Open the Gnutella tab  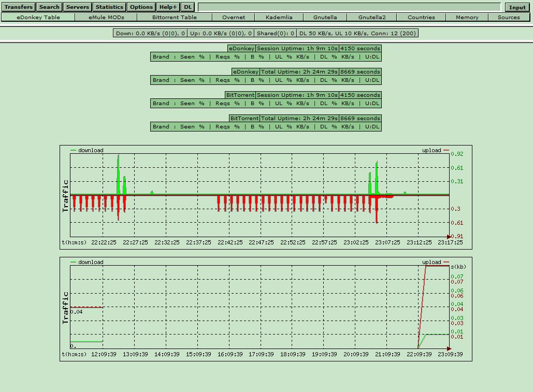(x=325, y=17)
